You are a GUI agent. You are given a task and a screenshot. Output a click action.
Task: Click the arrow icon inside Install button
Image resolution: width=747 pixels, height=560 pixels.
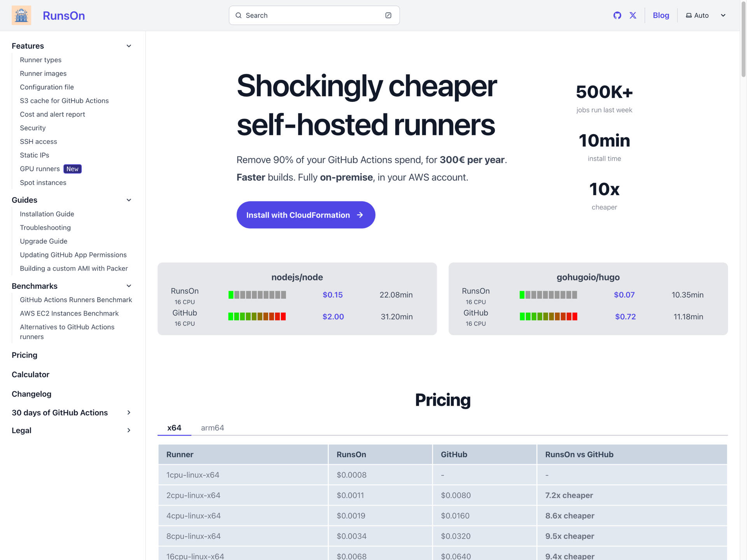pyautogui.click(x=360, y=215)
